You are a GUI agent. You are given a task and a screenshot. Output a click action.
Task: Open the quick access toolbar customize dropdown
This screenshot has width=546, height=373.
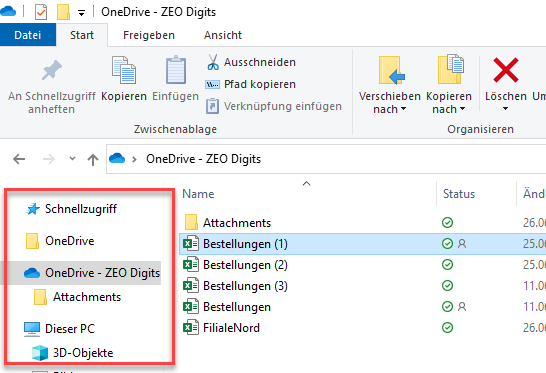(81, 13)
